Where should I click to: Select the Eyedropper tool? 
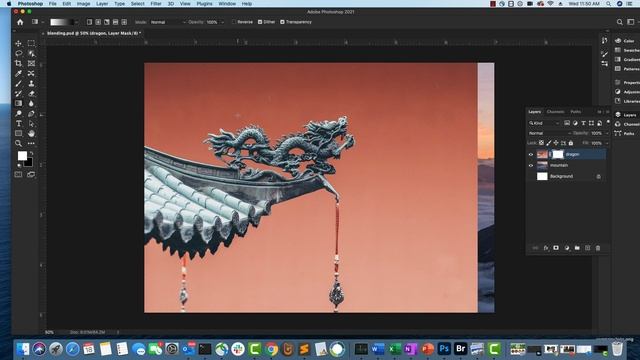pyautogui.click(x=18, y=73)
